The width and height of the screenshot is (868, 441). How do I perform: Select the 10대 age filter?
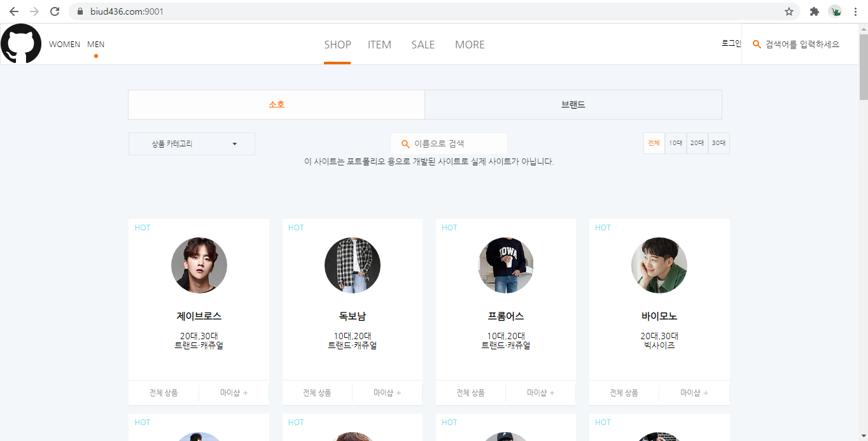675,143
